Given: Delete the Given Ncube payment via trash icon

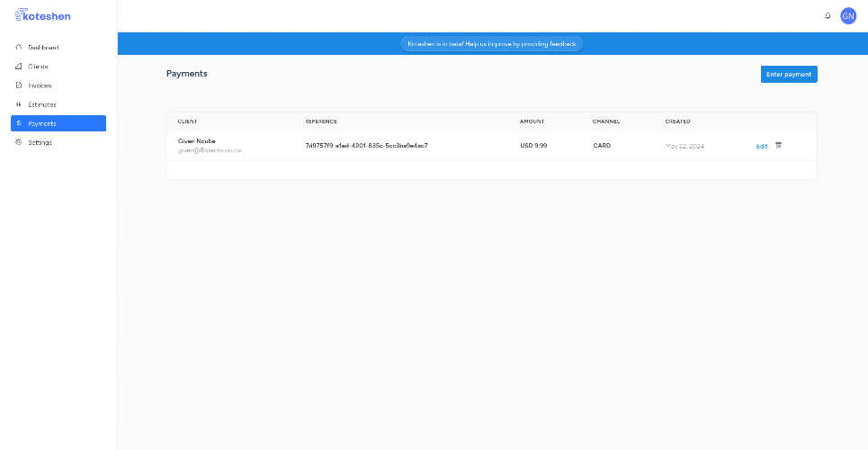Looking at the screenshot, I should (778, 146).
